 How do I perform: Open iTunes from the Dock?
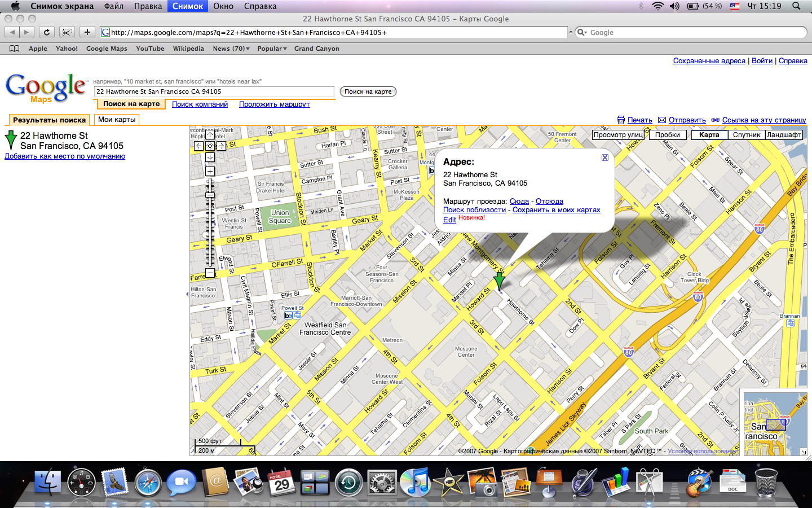pos(416,483)
